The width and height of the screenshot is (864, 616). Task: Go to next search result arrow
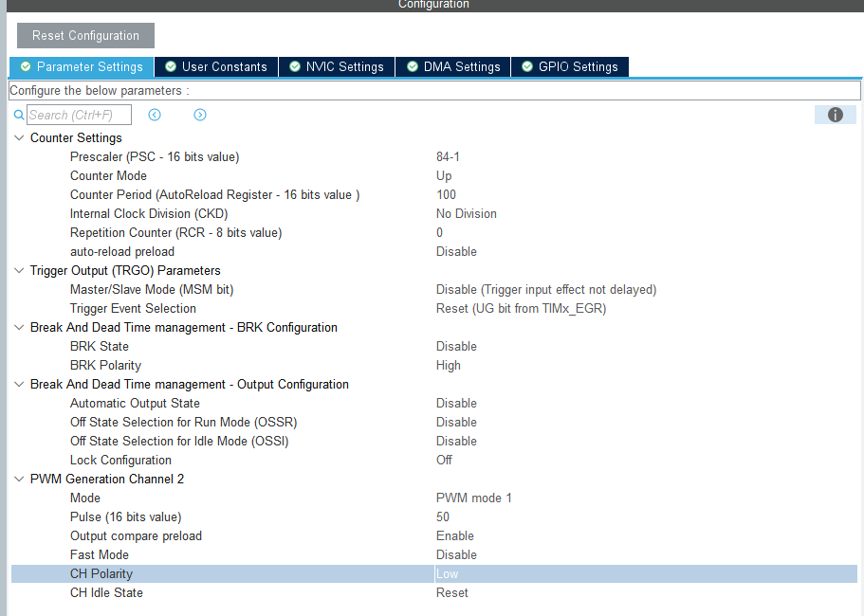click(x=200, y=115)
